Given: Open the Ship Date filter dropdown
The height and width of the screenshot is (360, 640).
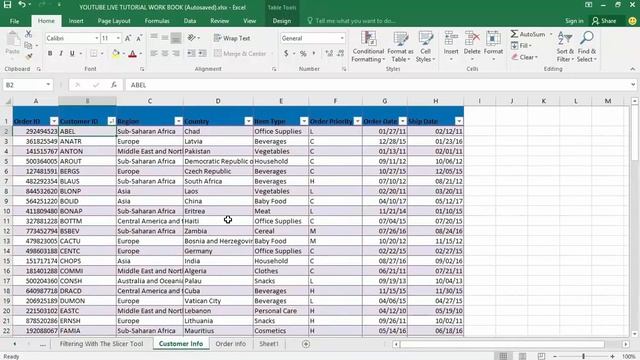Looking at the screenshot, I should pyautogui.click(x=459, y=121).
